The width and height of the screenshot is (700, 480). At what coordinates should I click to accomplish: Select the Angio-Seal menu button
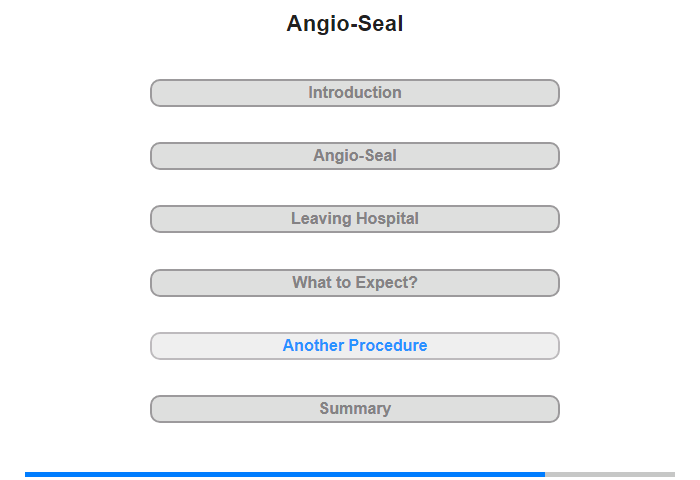[x=354, y=156]
